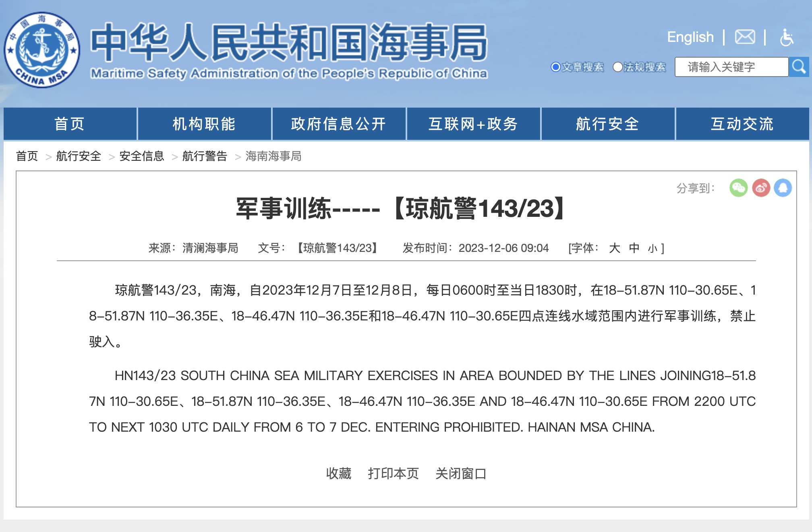Click 收藏 bookmark link
Screen dimensions: 812x532
pos(338,473)
